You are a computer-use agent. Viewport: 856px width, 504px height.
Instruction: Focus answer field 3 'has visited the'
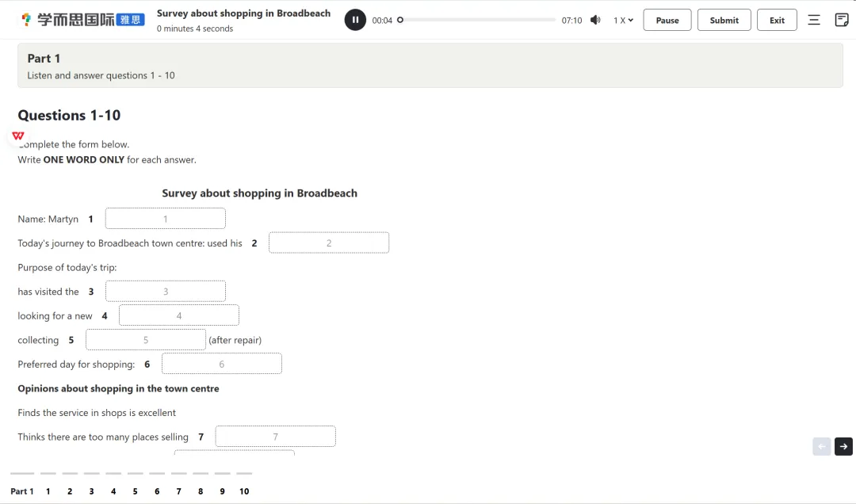[x=166, y=291]
